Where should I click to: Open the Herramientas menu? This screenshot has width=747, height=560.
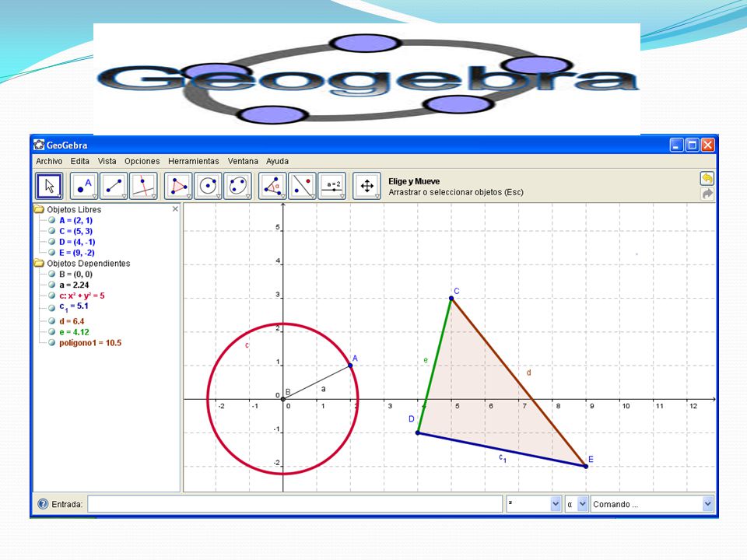tap(194, 161)
